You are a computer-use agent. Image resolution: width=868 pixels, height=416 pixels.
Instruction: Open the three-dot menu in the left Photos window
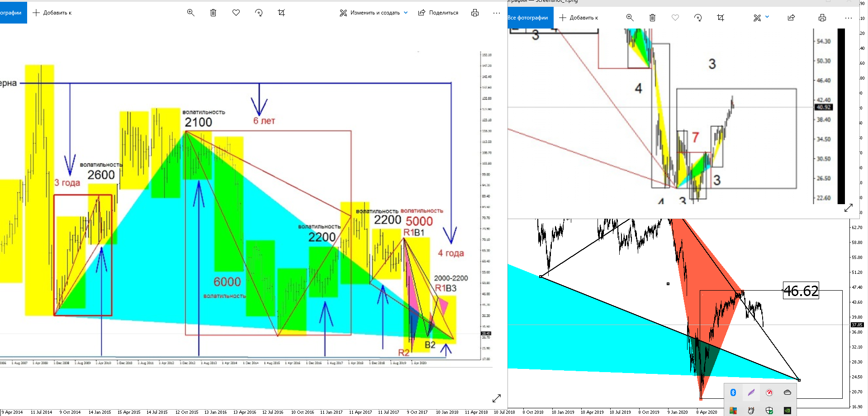(497, 13)
